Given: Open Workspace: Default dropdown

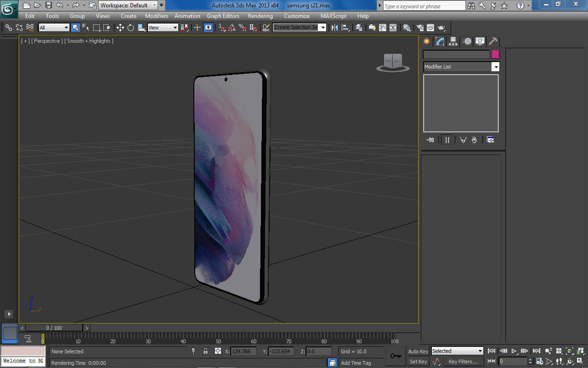Looking at the screenshot, I should pos(128,6).
